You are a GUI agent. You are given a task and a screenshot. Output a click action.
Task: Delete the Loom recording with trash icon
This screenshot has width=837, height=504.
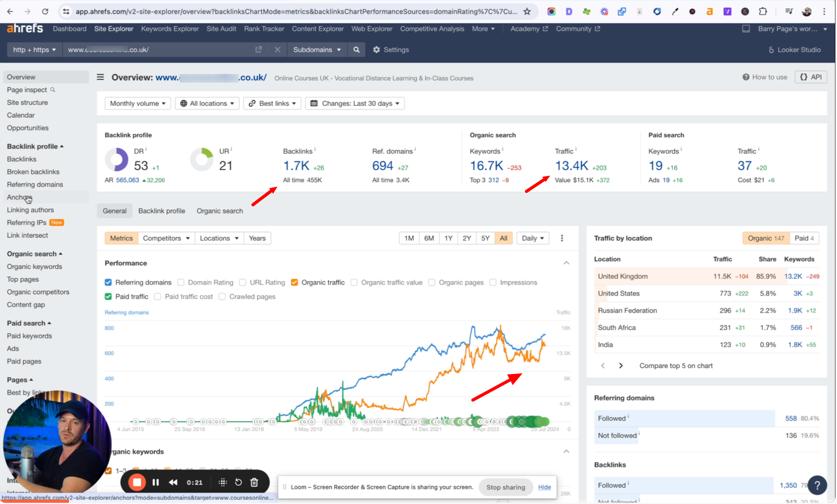[x=254, y=482]
